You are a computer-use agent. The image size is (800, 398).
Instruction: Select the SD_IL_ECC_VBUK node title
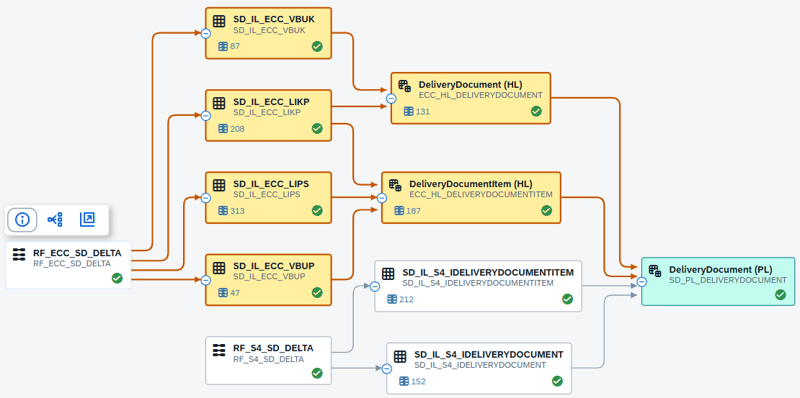click(274, 19)
